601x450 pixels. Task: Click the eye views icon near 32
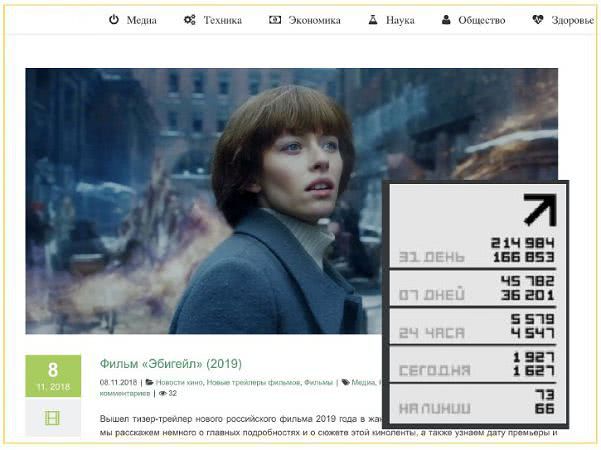160,393
